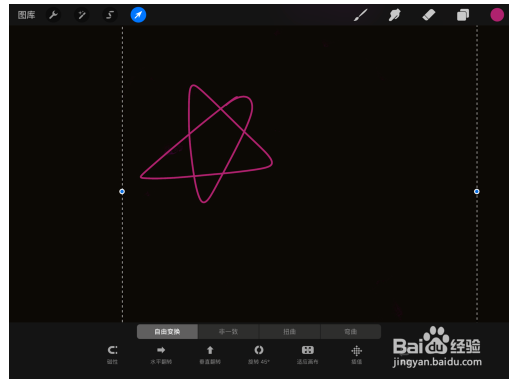517x390 pixels.
Task: Fit to canvas with 适应画布
Action: point(308,354)
